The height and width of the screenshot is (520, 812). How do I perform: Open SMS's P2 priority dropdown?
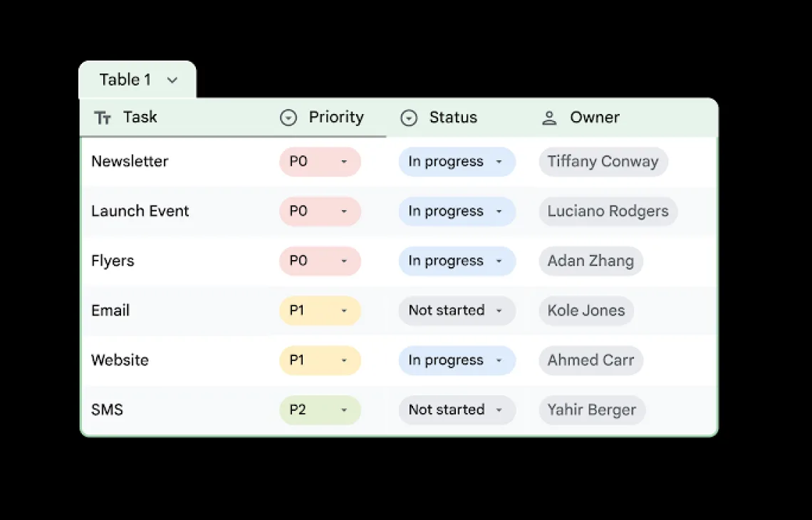click(x=320, y=410)
